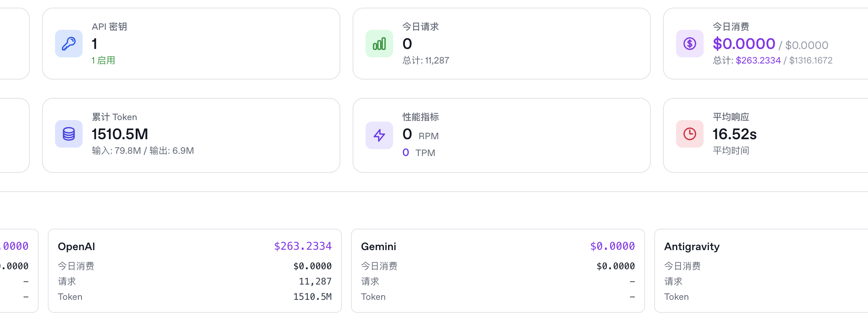Viewport: 868px width, 322px height.
Task: Click the red clock icon for 平均响应
Action: point(690,134)
